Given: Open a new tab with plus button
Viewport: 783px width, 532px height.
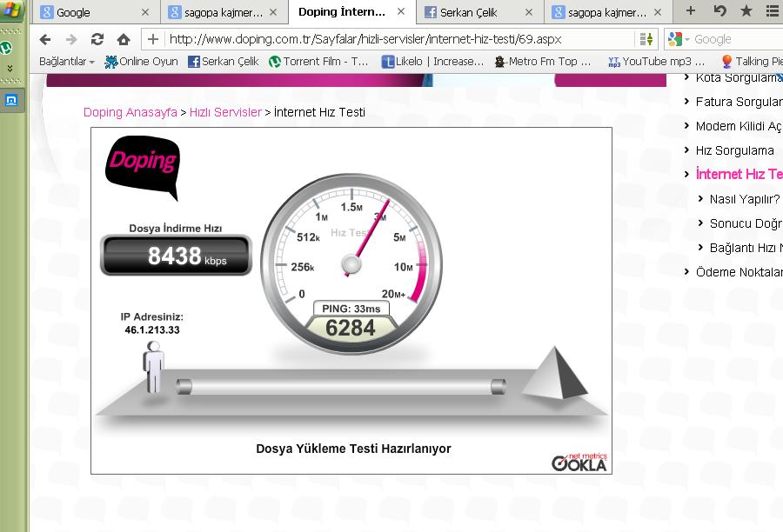Looking at the screenshot, I should pyautogui.click(x=691, y=11).
